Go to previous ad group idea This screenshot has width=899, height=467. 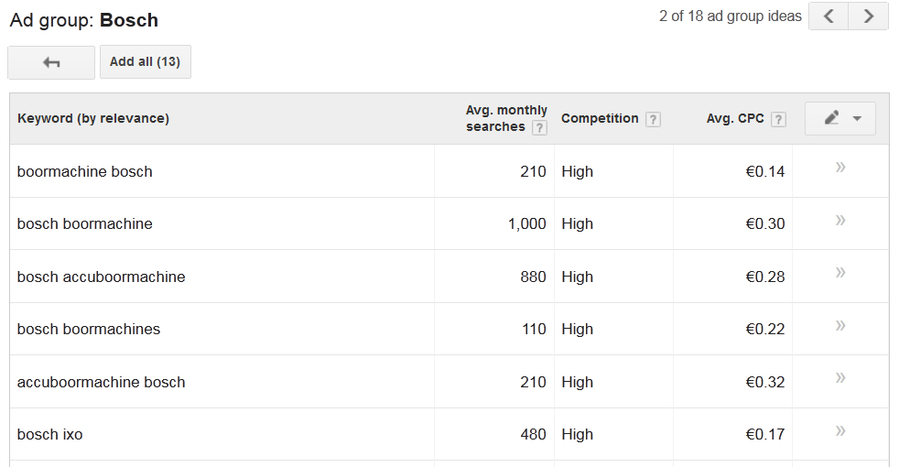(x=829, y=16)
